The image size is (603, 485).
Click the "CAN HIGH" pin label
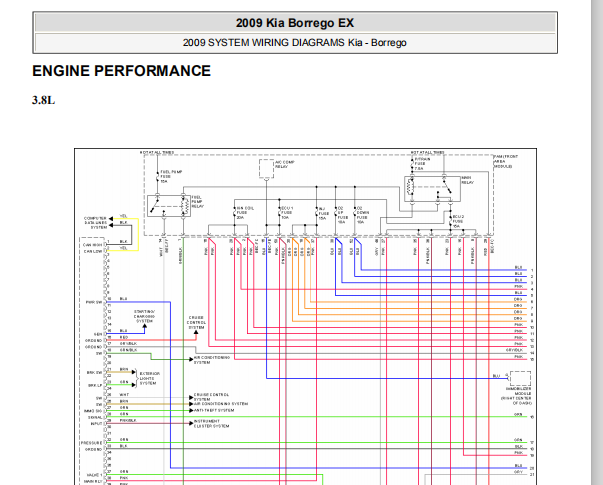click(x=92, y=245)
